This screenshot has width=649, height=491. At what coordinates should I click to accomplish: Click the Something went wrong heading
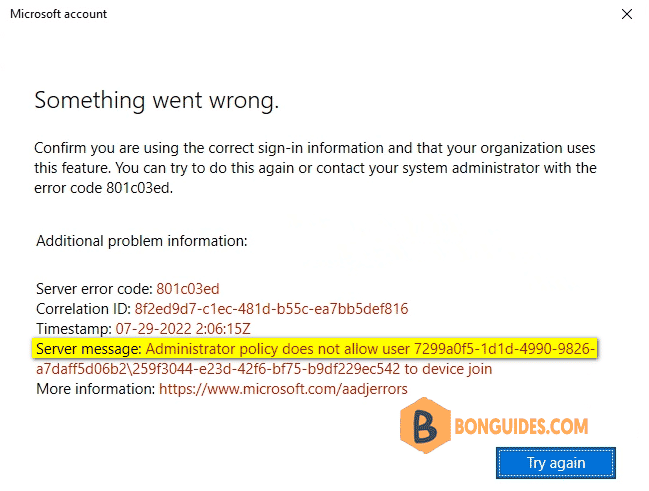tap(156, 101)
